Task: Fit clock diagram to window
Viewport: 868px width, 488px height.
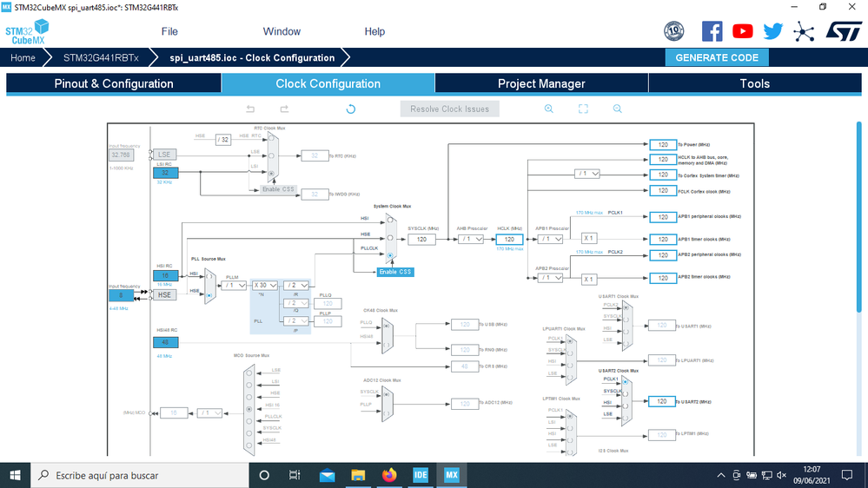Action: click(583, 109)
